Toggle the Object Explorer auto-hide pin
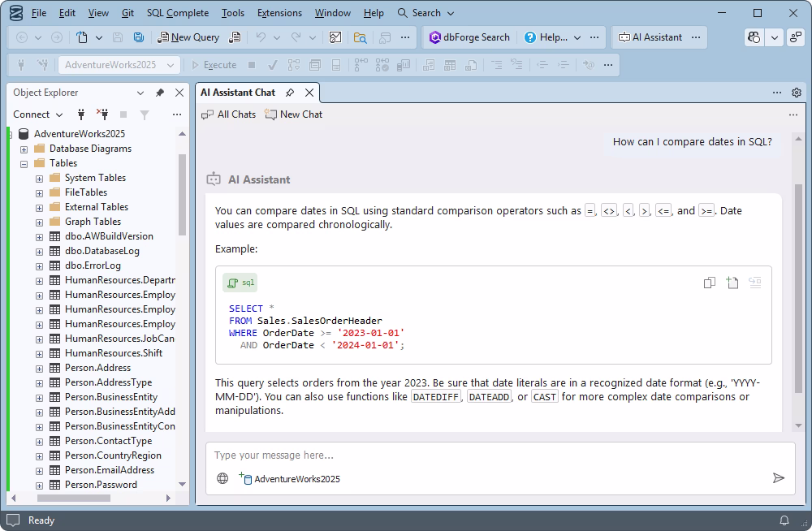Screen dimensions: 812x531 160,93
